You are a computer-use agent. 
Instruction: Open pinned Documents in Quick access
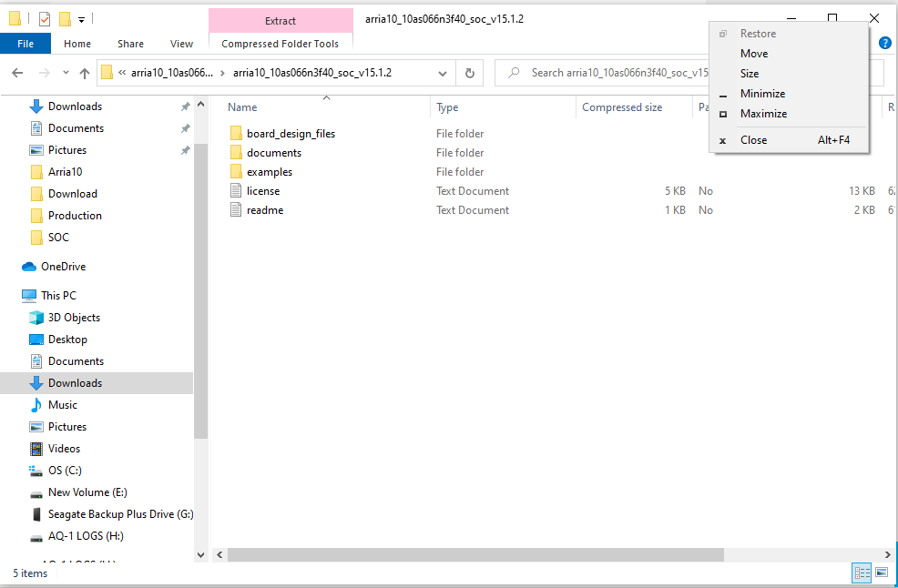coord(76,128)
